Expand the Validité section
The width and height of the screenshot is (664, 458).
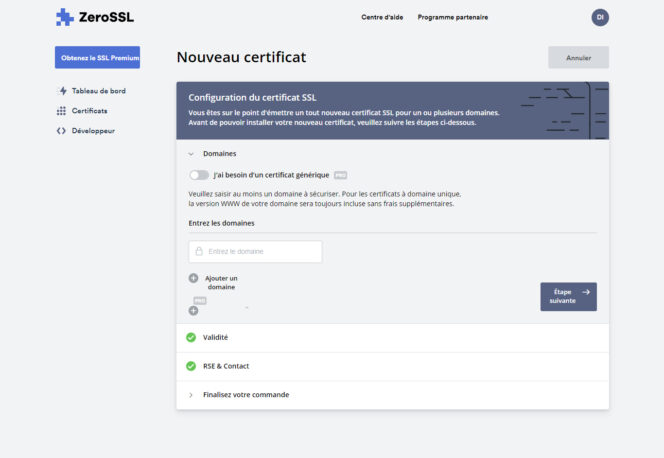(216, 337)
